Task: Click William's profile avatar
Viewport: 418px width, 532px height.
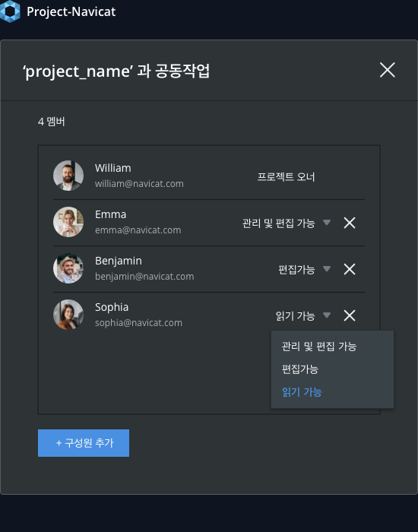Action: click(68, 176)
